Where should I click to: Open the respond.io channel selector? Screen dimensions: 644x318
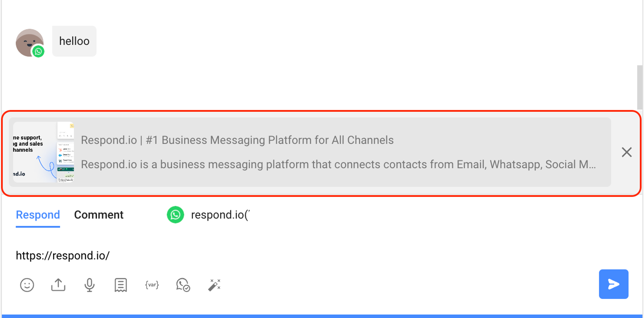point(220,215)
